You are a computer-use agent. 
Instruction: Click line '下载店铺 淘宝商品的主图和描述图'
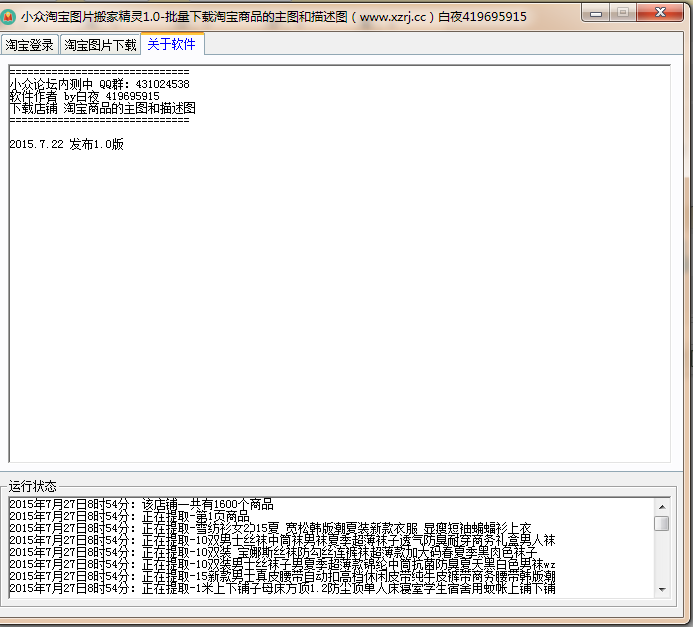tap(103, 108)
